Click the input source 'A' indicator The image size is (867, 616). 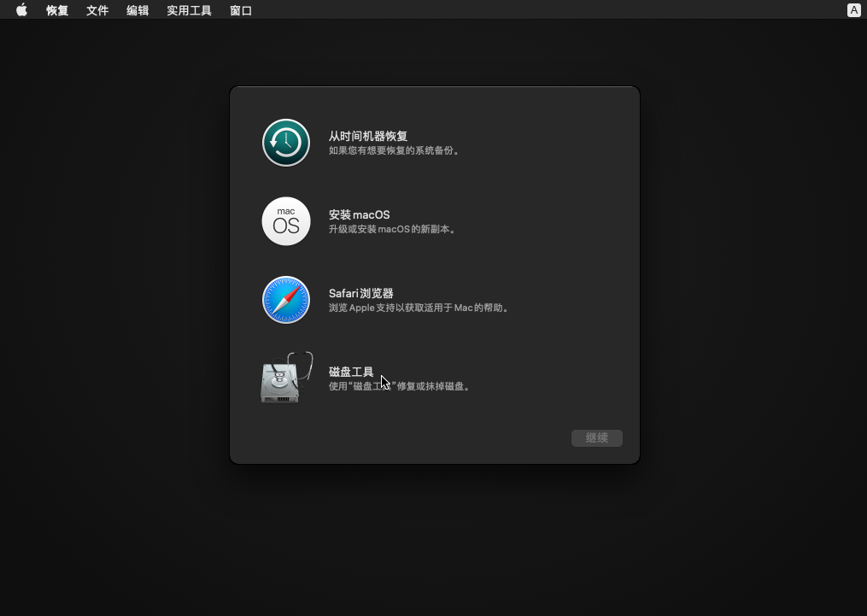tap(853, 10)
